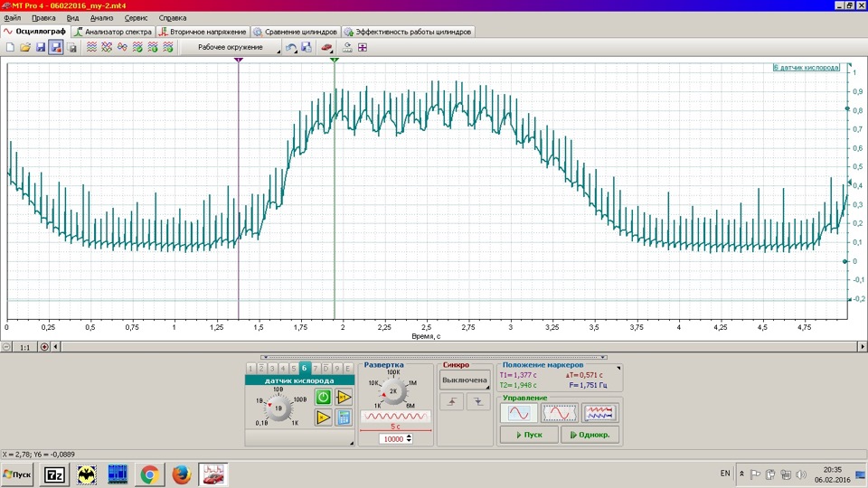Open the Пуск Start menu in taskbar
The width and height of the screenshot is (868, 488).
point(17,474)
